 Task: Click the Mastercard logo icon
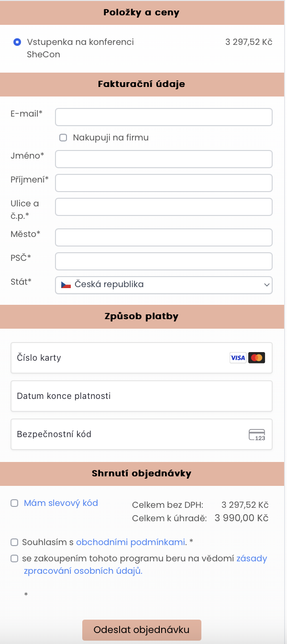[257, 358]
